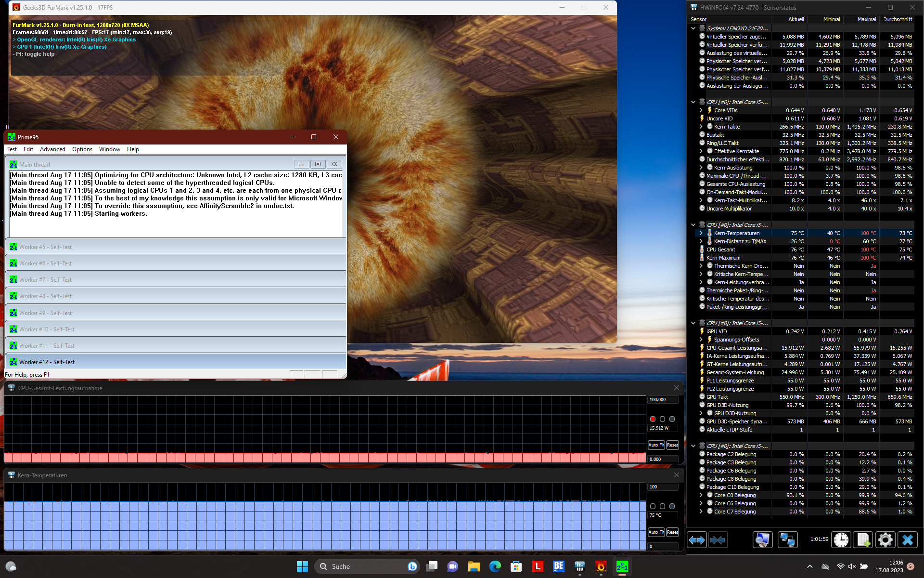This screenshot has height=578, width=924.
Task: Click Auto Fit in the power graph window
Action: tap(656, 445)
